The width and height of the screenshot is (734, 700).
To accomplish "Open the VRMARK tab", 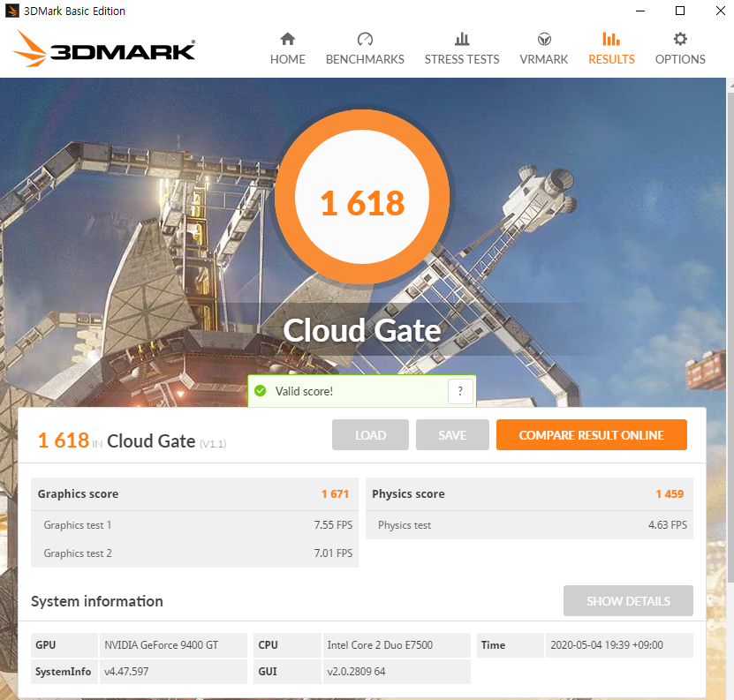I will (x=543, y=59).
